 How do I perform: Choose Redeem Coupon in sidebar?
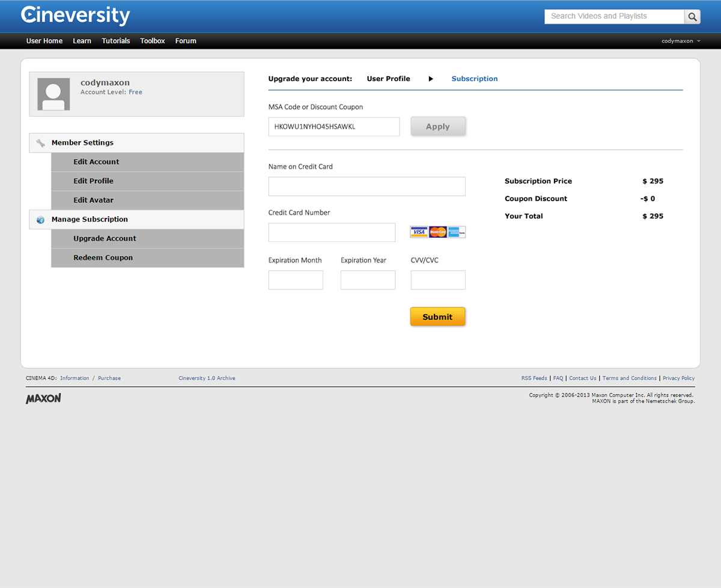[148, 258]
